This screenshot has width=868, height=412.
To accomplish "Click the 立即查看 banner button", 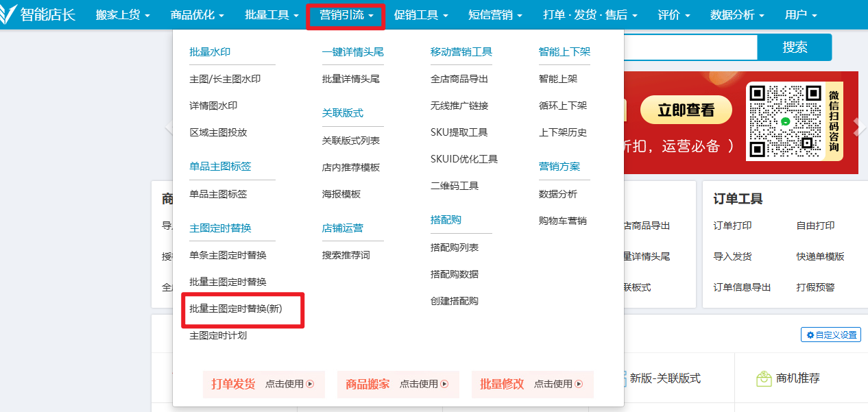I will (x=686, y=110).
